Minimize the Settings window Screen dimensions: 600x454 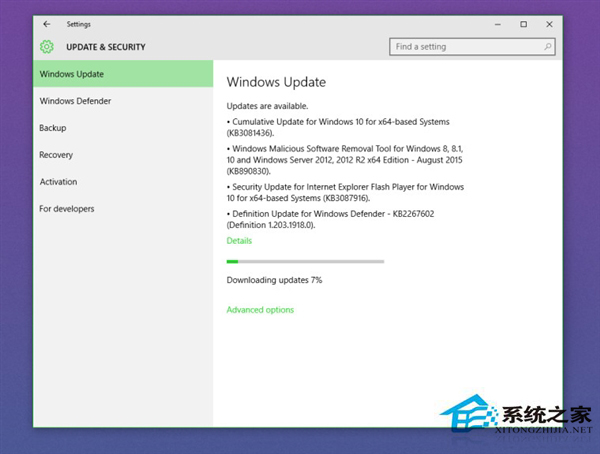(497, 24)
